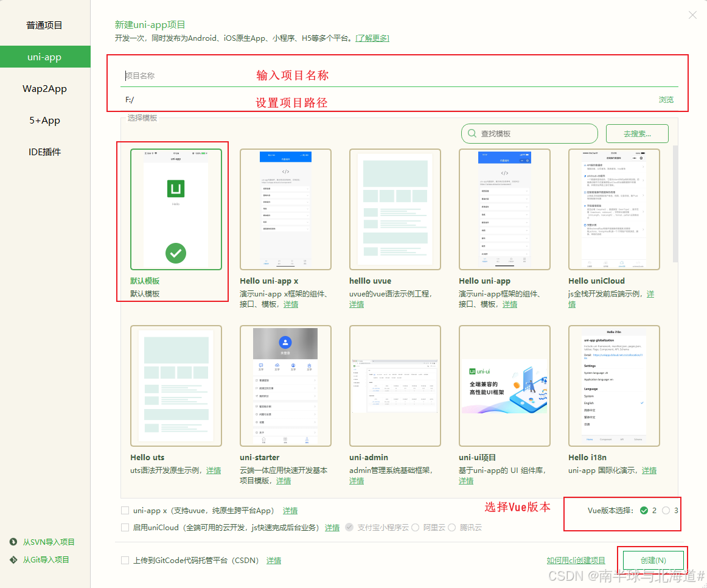Open 详情 link for GitCode upload

(x=274, y=561)
